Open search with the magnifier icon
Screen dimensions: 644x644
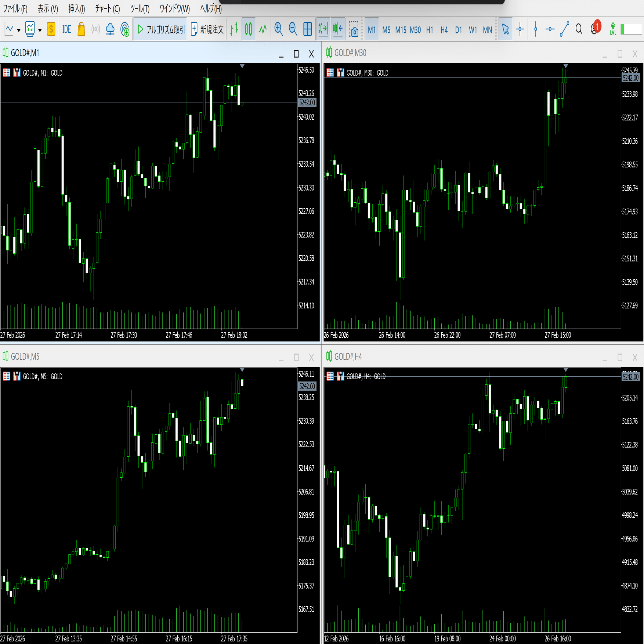point(579,29)
